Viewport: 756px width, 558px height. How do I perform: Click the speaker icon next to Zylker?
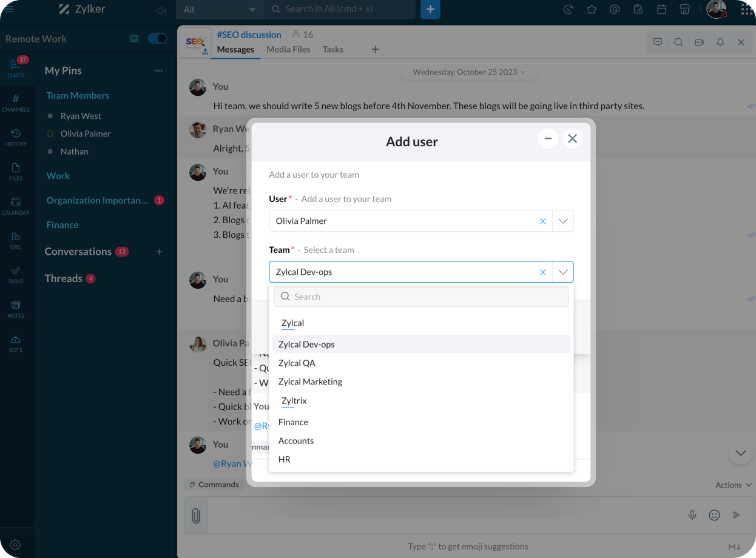[x=161, y=10]
